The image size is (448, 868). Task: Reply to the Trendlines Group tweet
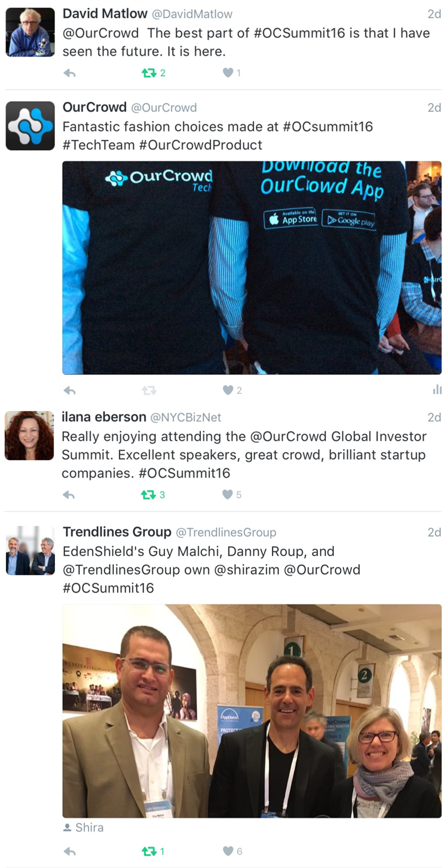pyautogui.click(x=69, y=852)
